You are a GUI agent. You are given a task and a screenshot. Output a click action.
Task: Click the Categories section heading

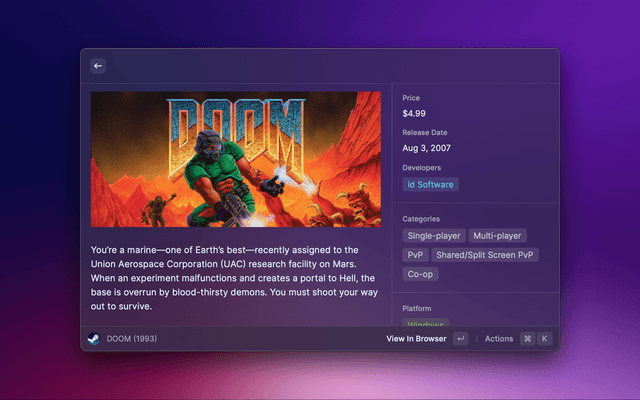421,218
